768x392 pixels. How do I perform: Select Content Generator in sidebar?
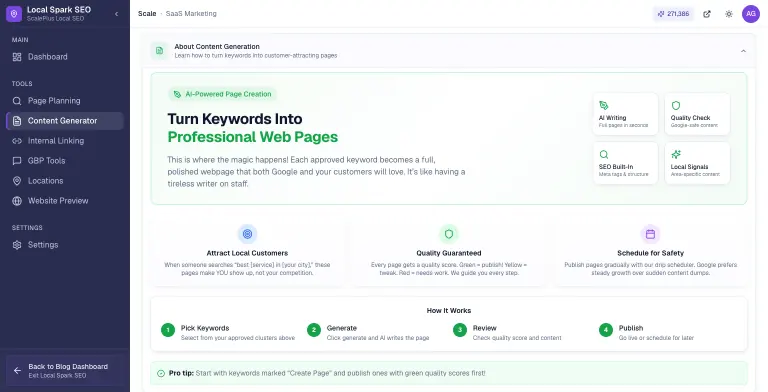click(65, 121)
